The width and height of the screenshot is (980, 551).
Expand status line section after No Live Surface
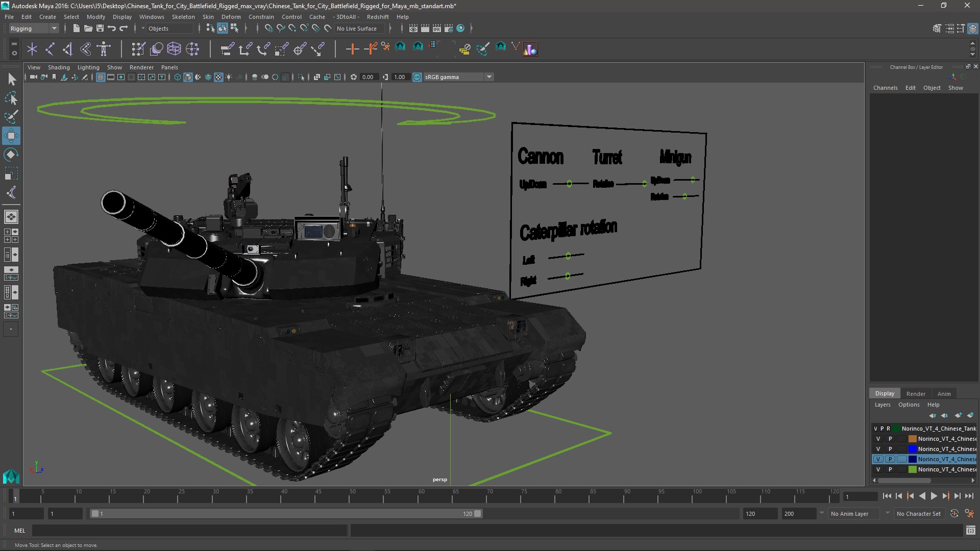[390, 29]
